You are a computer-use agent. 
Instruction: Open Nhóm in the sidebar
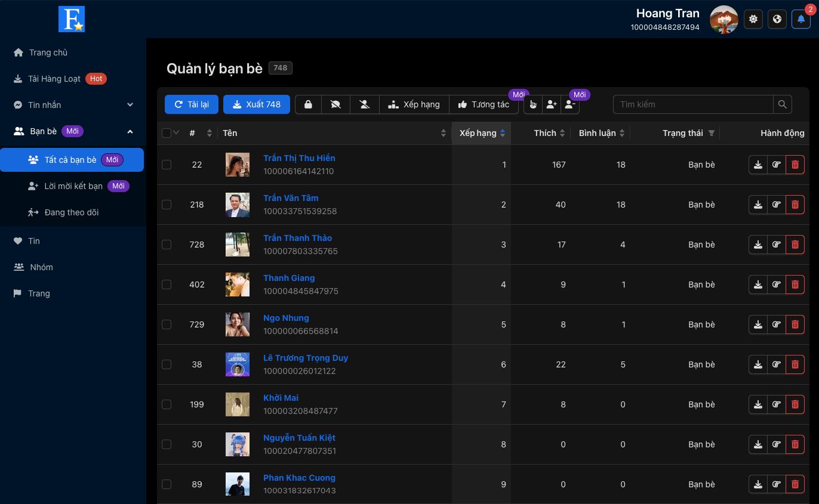click(73, 267)
